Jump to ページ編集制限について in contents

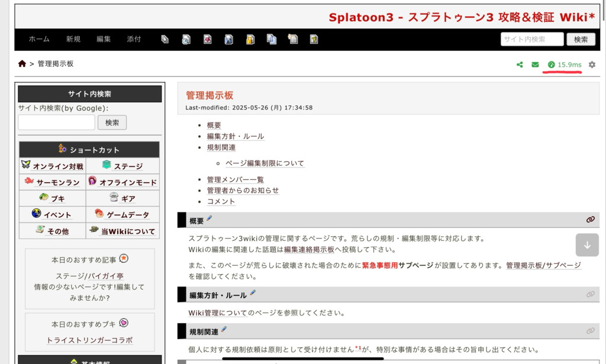click(265, 163)
